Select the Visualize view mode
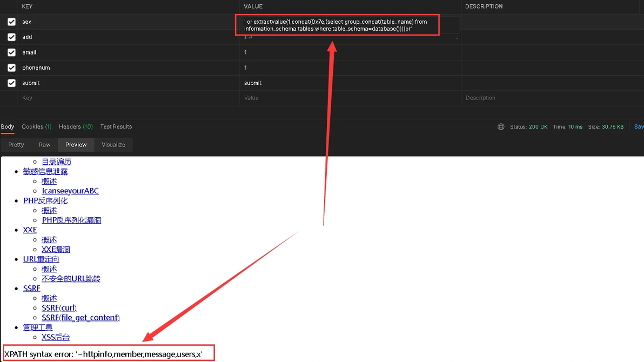The image size is (644, 362). 113,145
